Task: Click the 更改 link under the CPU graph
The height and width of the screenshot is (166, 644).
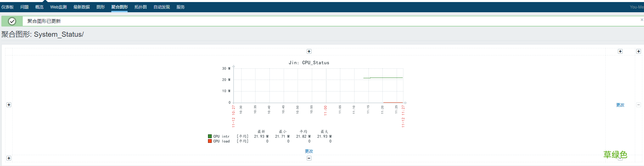Action: (x=309, y=151)
